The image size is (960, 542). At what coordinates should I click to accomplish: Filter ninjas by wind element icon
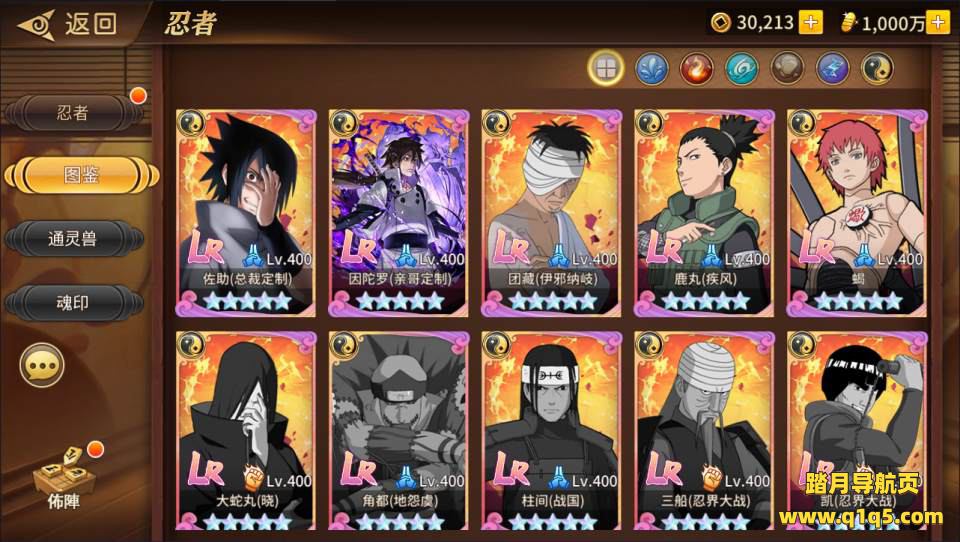(x=742, y=68)
